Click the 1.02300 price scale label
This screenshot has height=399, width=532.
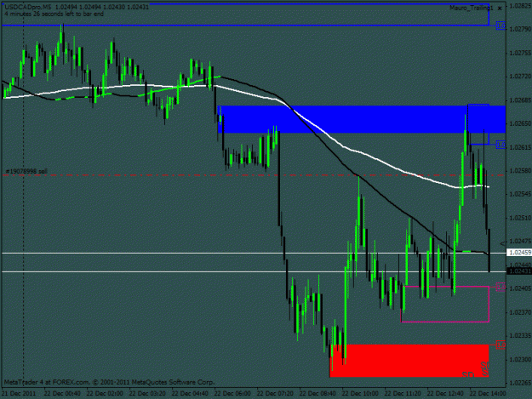pyautogui.click(x=520, y=359)
